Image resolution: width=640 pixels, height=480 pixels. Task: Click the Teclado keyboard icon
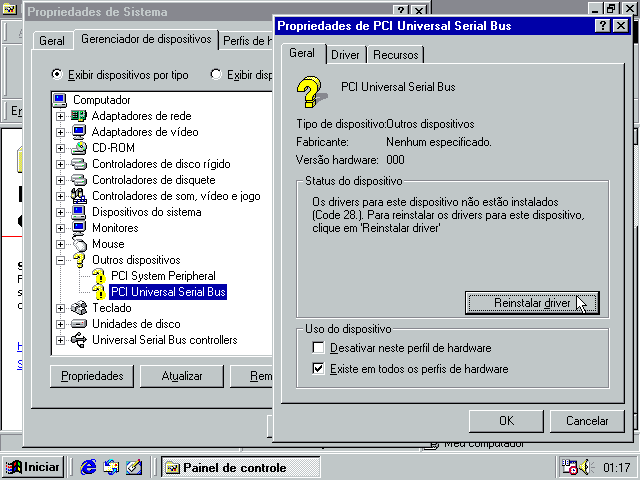tap(79, 308)
